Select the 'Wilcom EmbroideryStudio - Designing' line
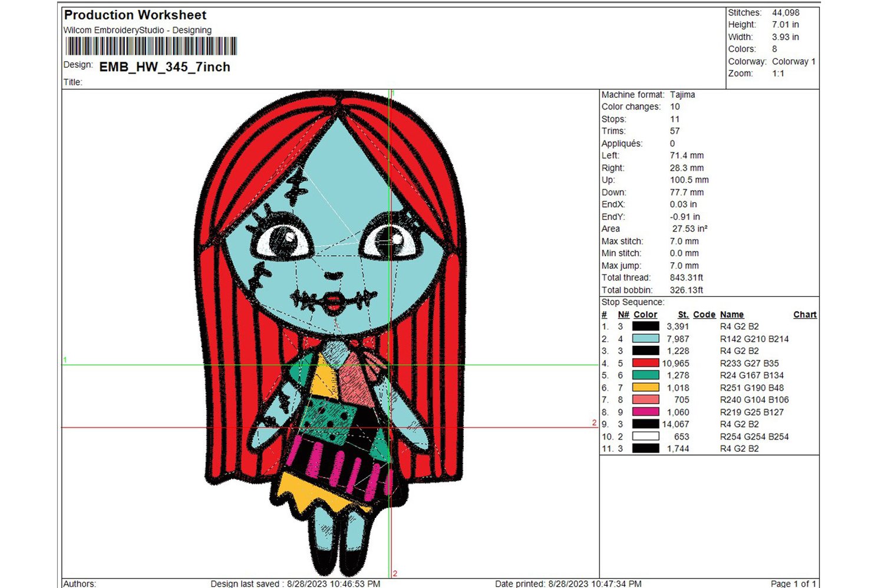Viewport: 884px width, 588px height. (137, 30)
